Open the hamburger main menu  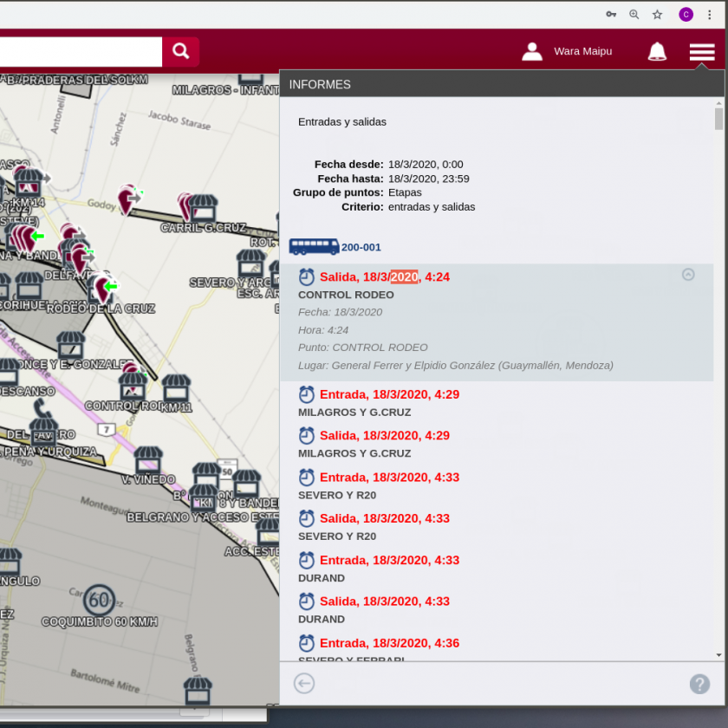701,52
